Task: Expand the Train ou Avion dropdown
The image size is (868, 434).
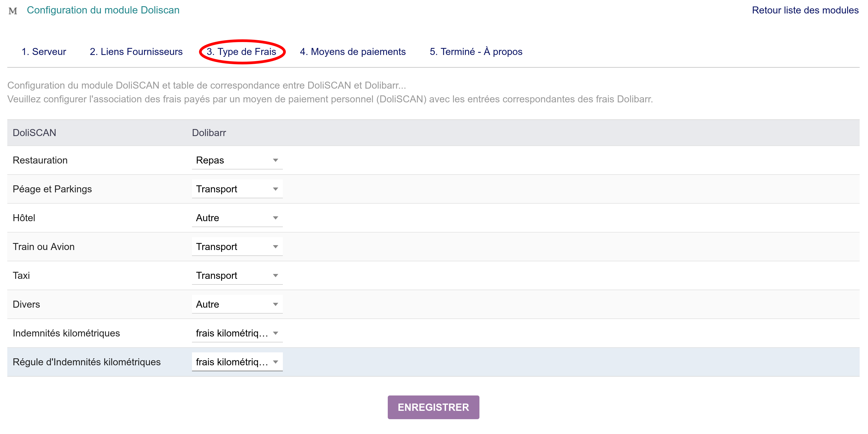Action: (x=237, y=246)
